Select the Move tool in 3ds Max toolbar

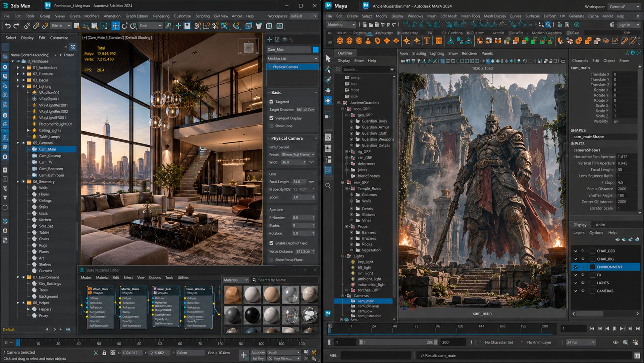coord(115,26)
